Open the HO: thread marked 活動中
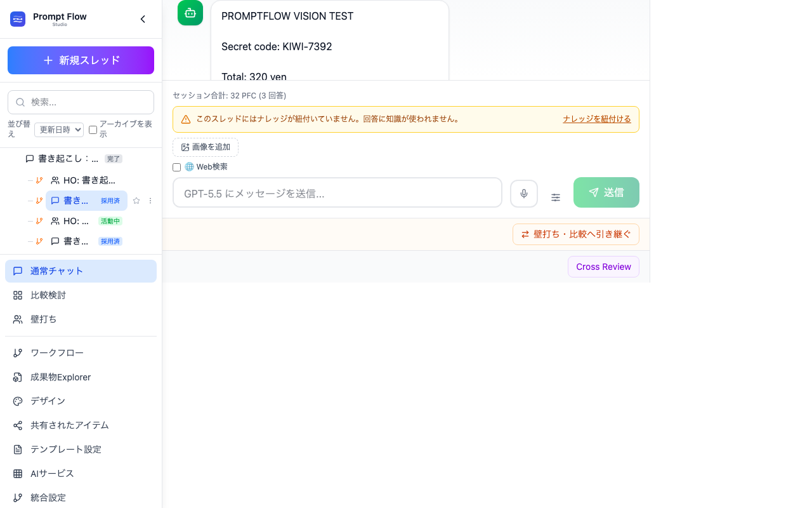Viewport: 812px width, 508px height. pyautogui.click(x=86, y=221)
